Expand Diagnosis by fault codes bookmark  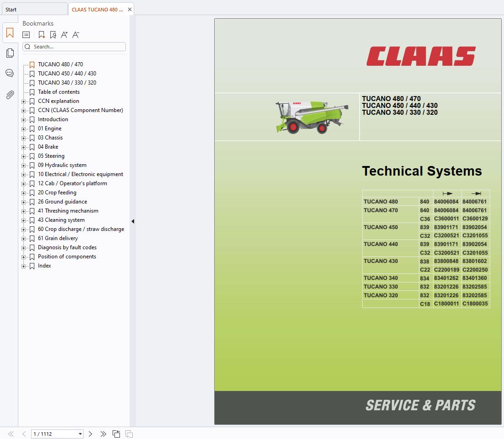tap(23, 248)
